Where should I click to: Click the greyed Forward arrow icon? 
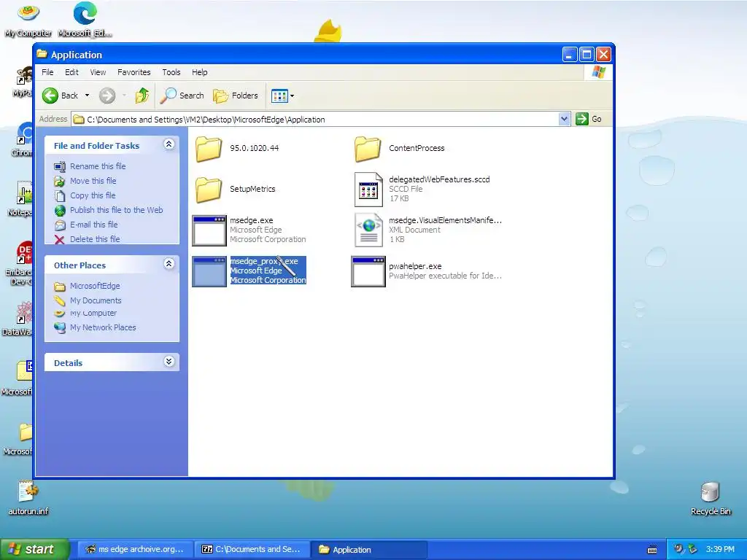click(107, 96)
